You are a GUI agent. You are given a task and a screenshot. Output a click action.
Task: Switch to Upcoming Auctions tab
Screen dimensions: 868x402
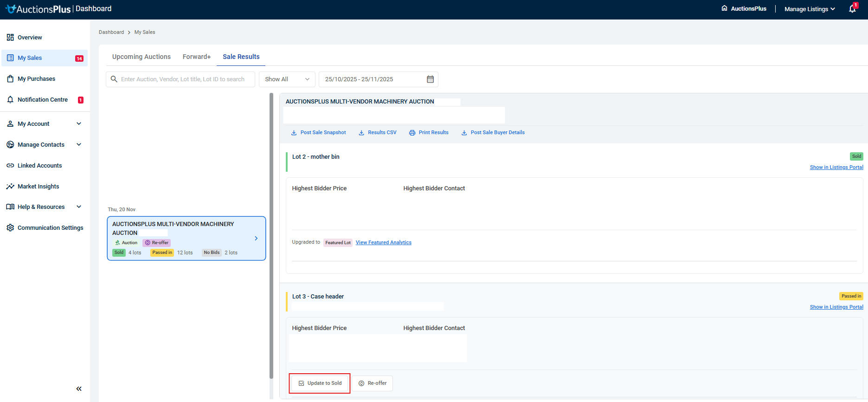click(x=141, y=57)
